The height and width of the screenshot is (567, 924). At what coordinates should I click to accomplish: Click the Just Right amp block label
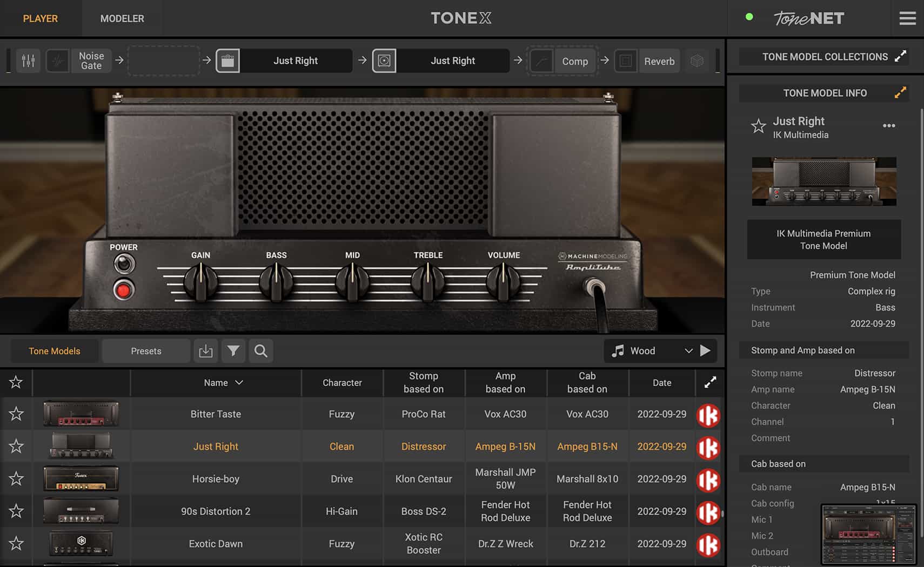click(296, 61)
